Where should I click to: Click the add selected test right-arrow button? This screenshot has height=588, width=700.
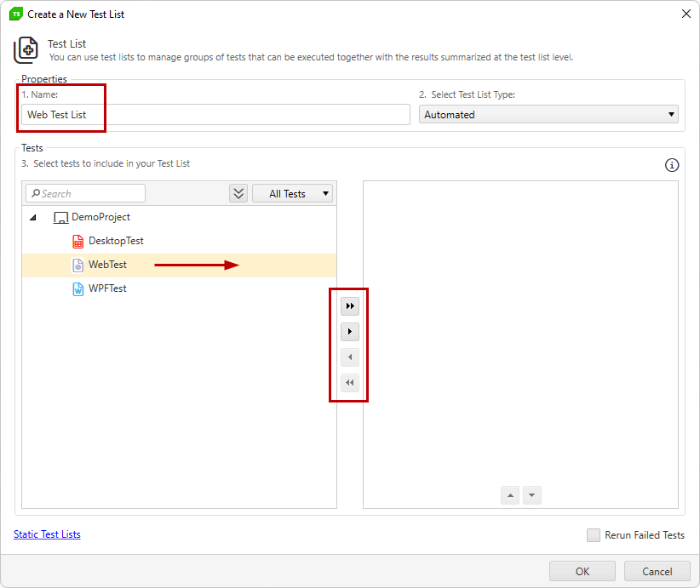pyautogui.click(x=349, y=332)
